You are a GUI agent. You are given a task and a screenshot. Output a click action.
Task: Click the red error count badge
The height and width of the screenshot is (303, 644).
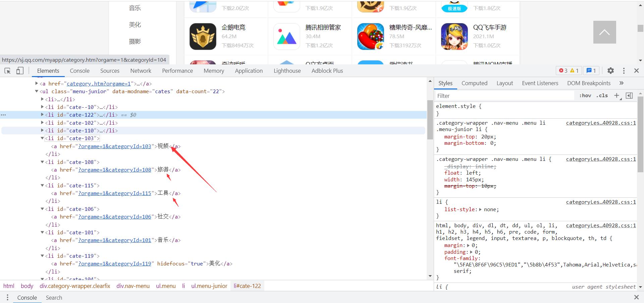coord(563,71)
